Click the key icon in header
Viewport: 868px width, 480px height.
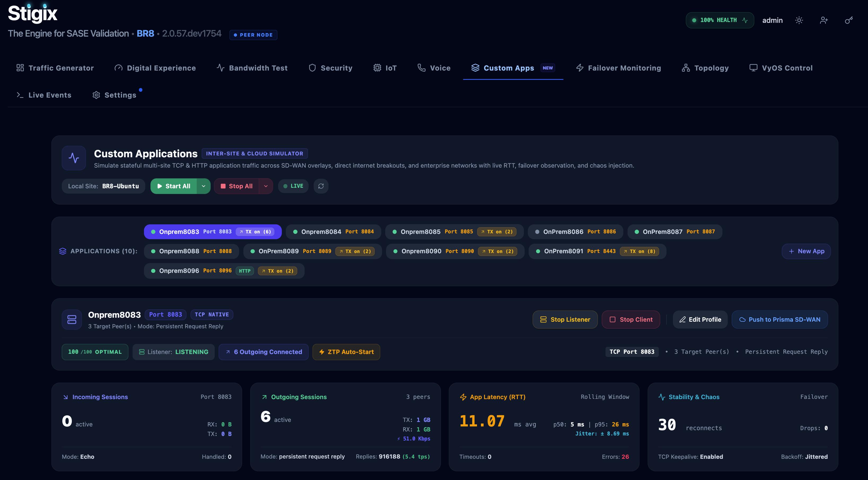[849, 20]
